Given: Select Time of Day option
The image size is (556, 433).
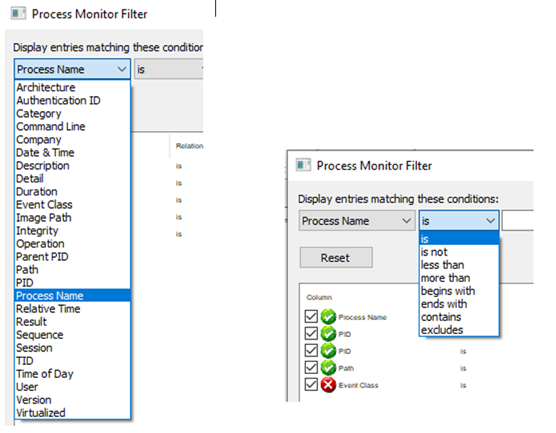Looking at the screenshot, I should (72, 374).
